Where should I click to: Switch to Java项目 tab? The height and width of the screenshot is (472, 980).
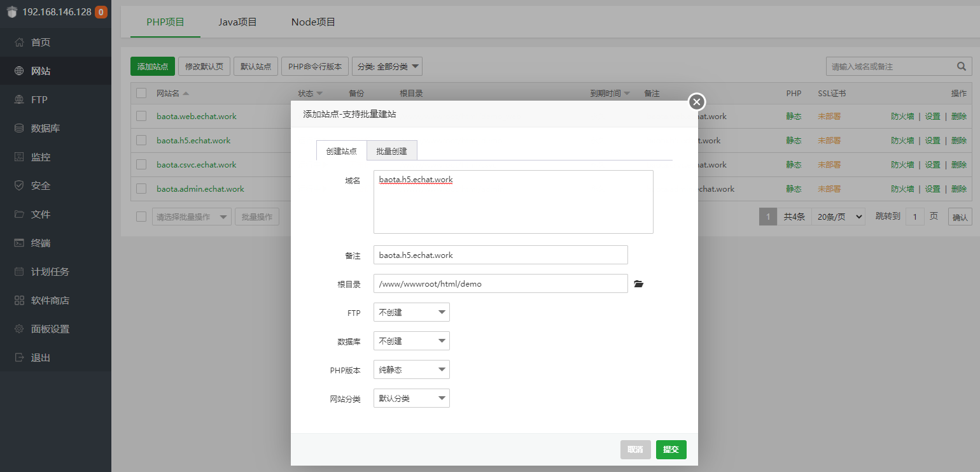pyautogui.click(x=237, y=22)
